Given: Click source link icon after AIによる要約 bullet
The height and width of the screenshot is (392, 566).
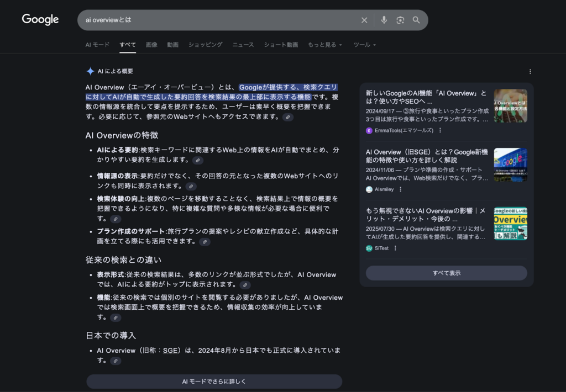Looking at the screenshot, I should pos(198,160).
